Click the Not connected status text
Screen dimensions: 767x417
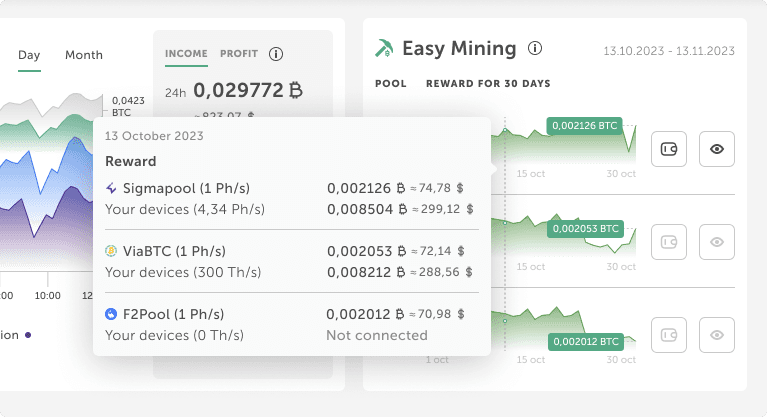click(377, 335)
